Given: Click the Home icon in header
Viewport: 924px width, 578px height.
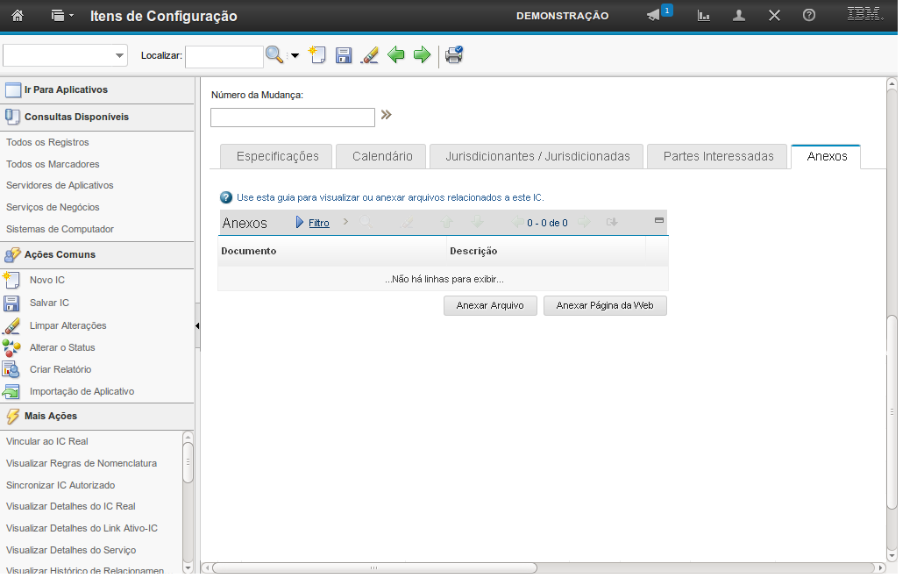Looking at the screenshot, I should coord(18,16).
